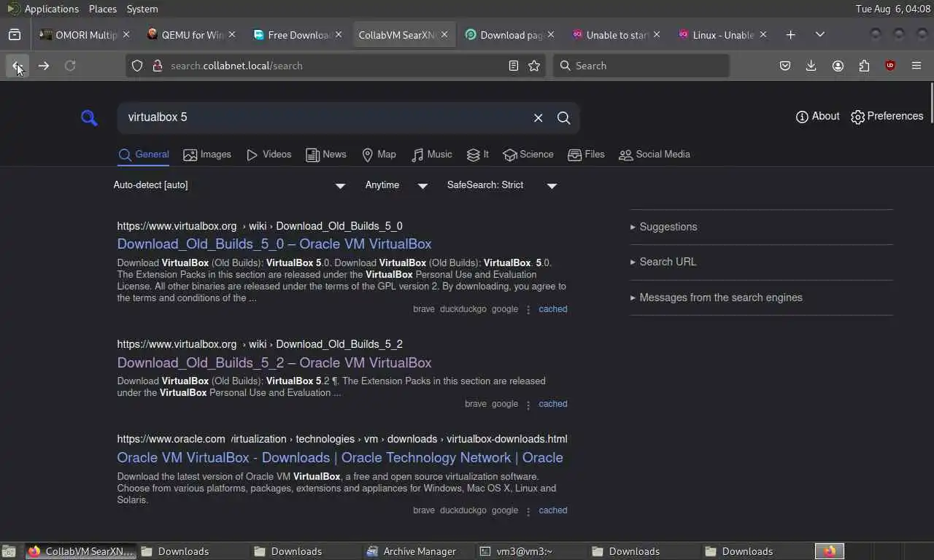Select the Science search category

click(x=528, y=155)
